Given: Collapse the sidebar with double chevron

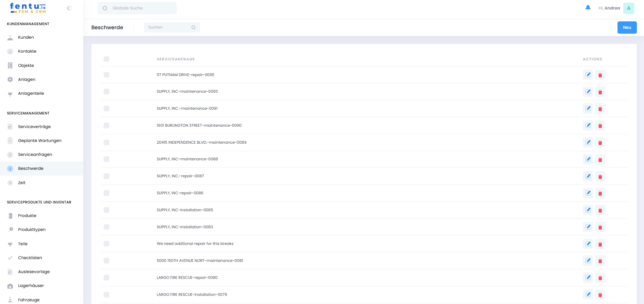Looking at the screenshot, I should click(x=69, y=8).
